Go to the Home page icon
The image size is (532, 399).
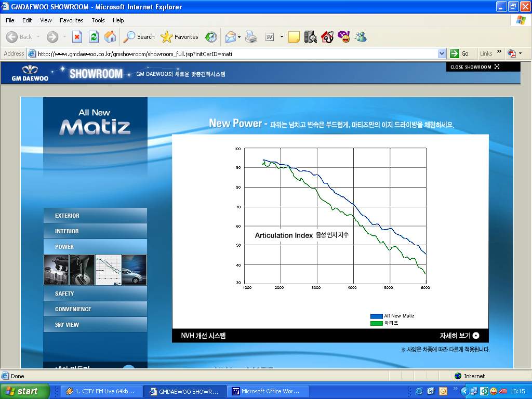tap(110, 37)
